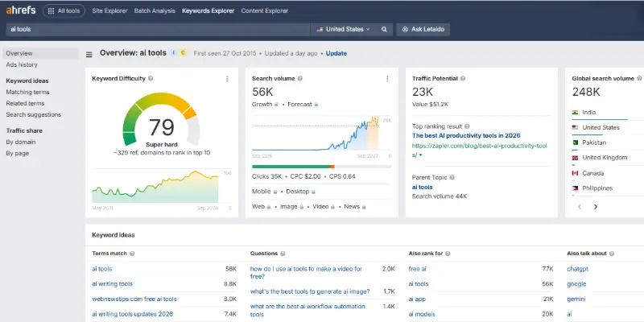The width and height of the screenshot is (644, 322).
Task: Select Overview in the sidebar
Action: (x=39, y=53)
